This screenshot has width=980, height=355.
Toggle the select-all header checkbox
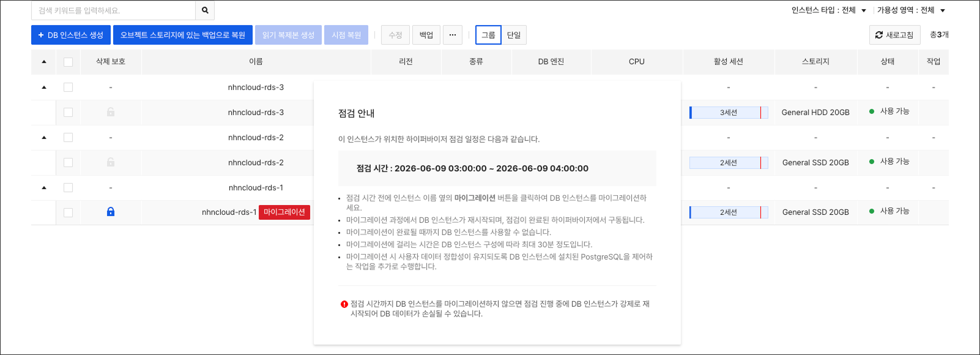[68, 62]
